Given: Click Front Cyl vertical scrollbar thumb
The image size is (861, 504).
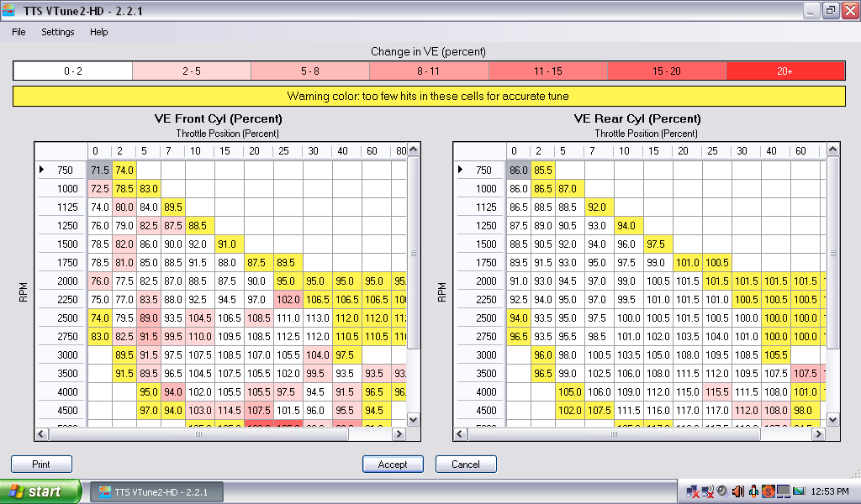Looking at the screenshot, I should [414, 253].
